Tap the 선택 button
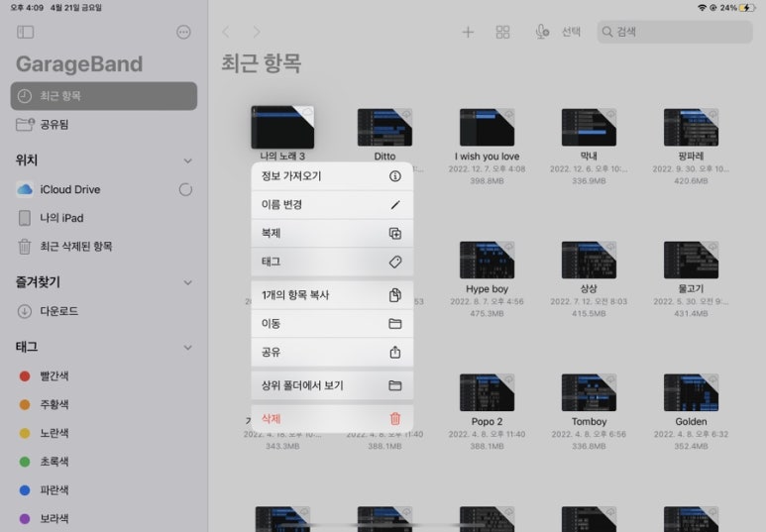The width and height of the screenshot is (766, 532). [571, 33]
